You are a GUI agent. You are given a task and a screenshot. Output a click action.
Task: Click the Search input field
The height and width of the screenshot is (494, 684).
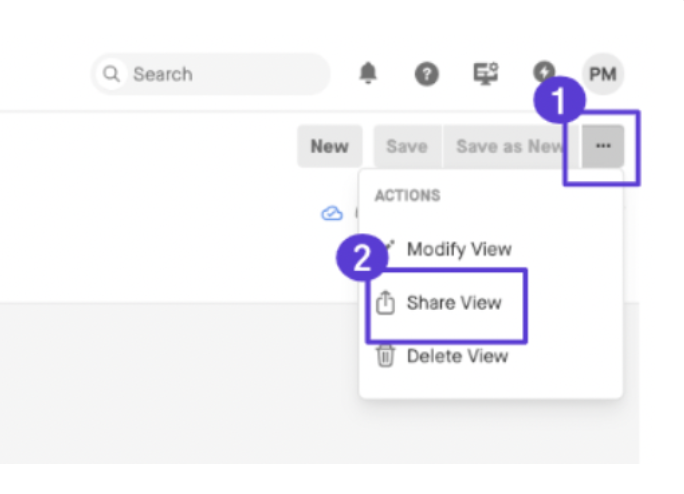211,74
